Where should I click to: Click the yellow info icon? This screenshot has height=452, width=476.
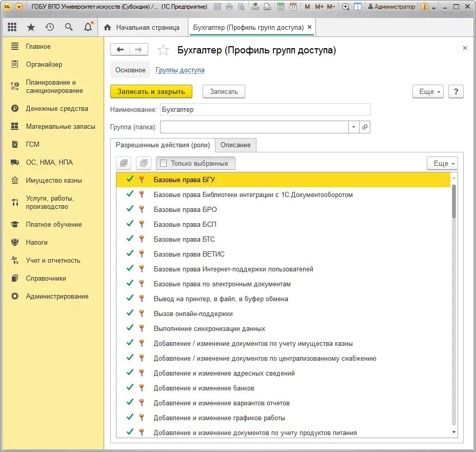tap(425, 7)
